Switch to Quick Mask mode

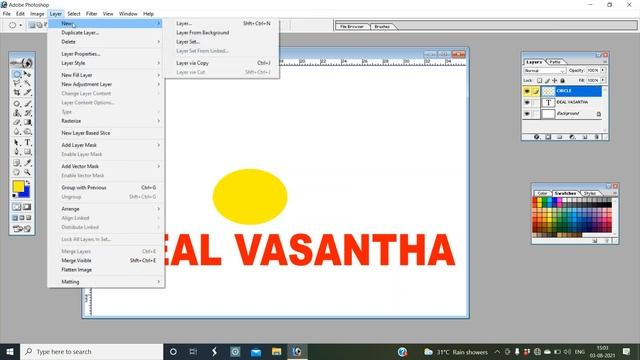(x=27, y=207)
